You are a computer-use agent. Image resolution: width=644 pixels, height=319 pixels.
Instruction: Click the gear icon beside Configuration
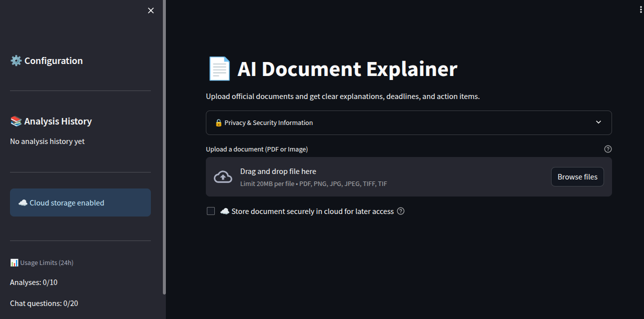click(x=16, y=60)
